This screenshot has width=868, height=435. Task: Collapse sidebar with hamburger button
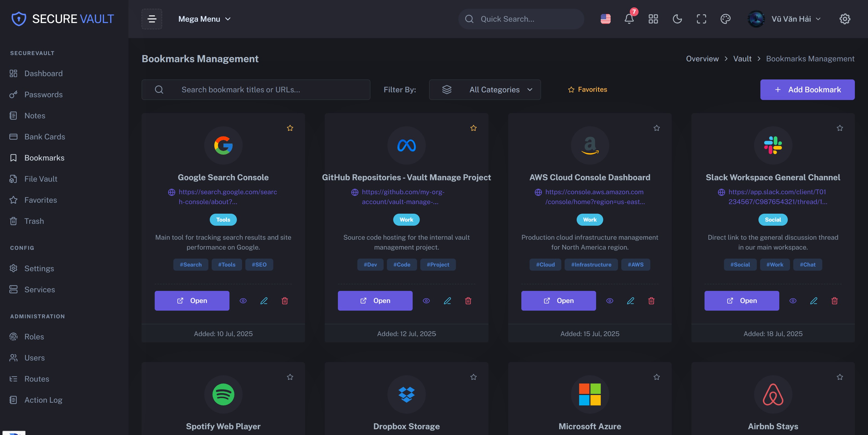click(x=152, y=19)
